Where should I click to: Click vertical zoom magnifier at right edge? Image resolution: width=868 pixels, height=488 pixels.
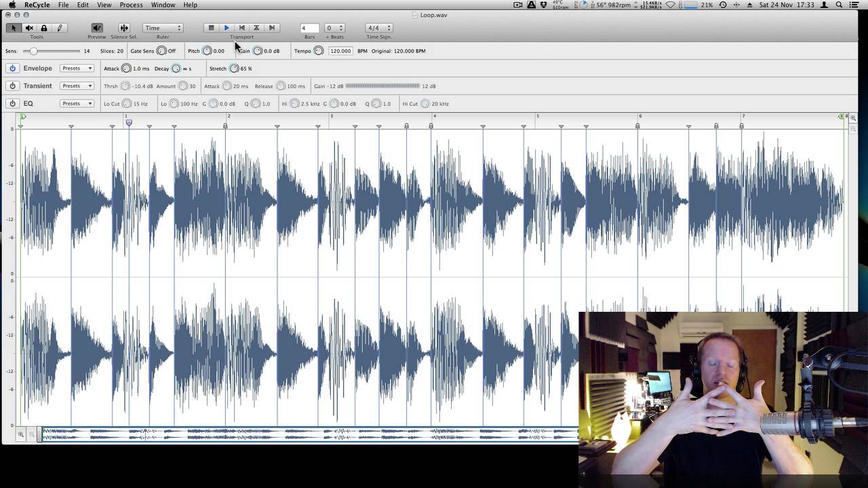853,118
